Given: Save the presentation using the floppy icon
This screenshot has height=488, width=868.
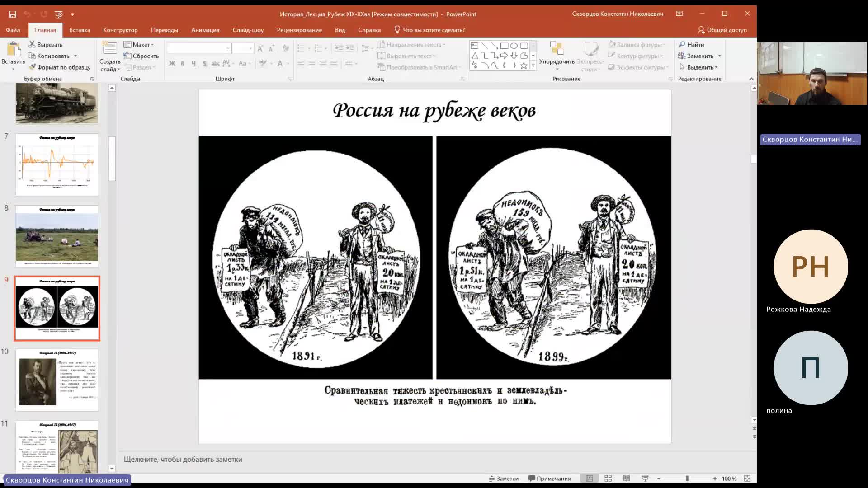Looking at the screenshot, I should coord(13,14).
